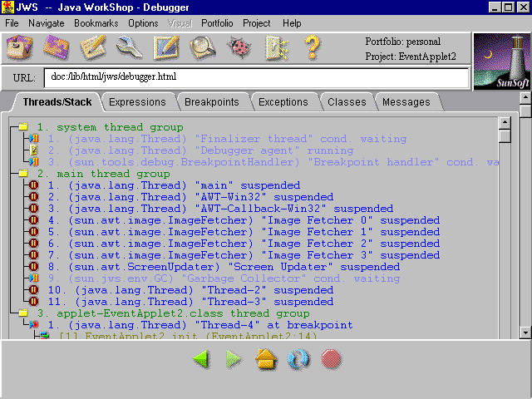Open the Help menu
Viewport: 532px width, 399px height.
(292, 23)
